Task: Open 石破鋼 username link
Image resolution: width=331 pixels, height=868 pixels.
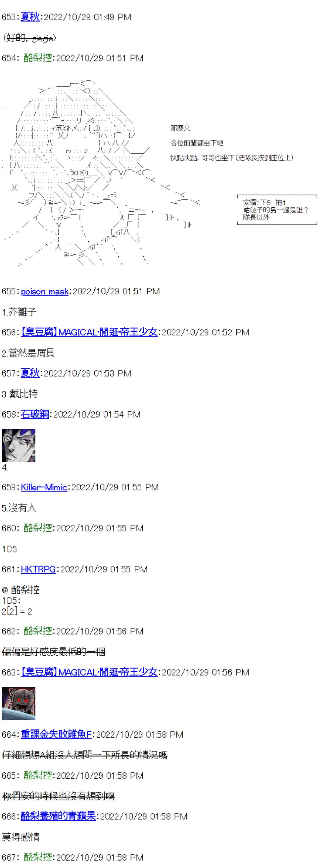Action: pyautogui.click(x=35, y=414)
